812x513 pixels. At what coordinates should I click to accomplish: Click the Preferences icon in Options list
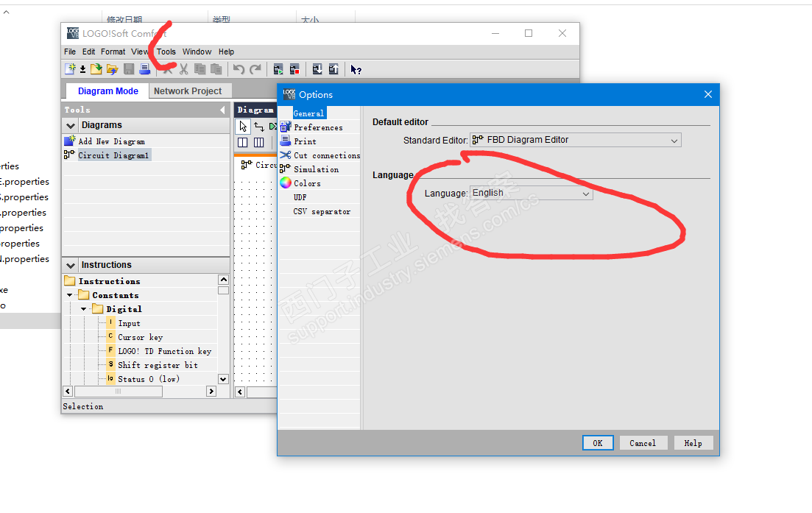coord(286,127)
